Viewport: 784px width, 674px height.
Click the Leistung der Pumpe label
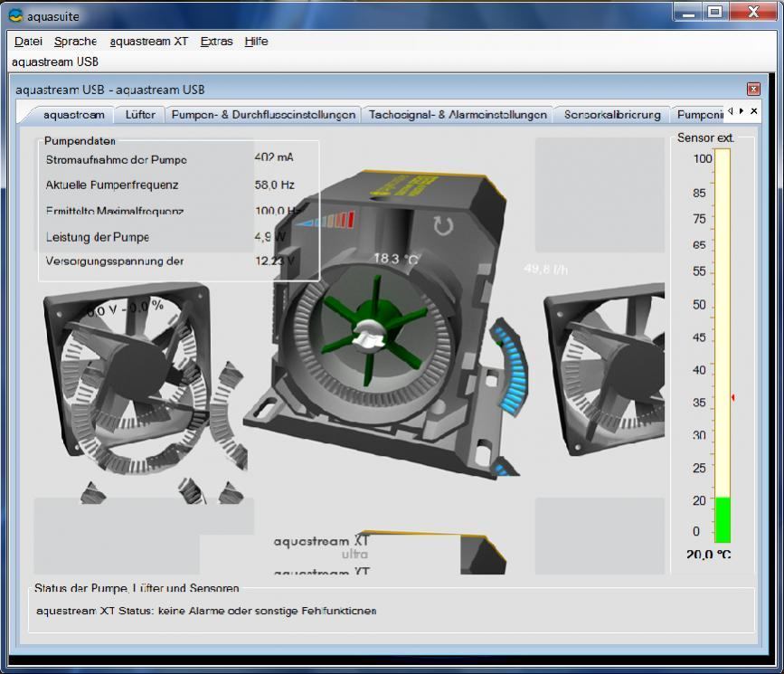[98, 237]
